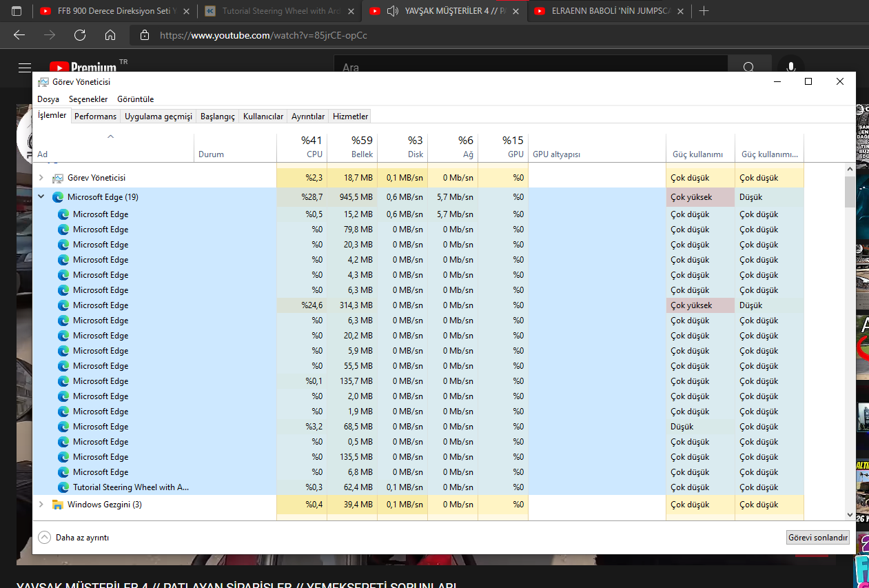Switch to Hizmetler tab
Screen dimensions: 869x588
351,116
